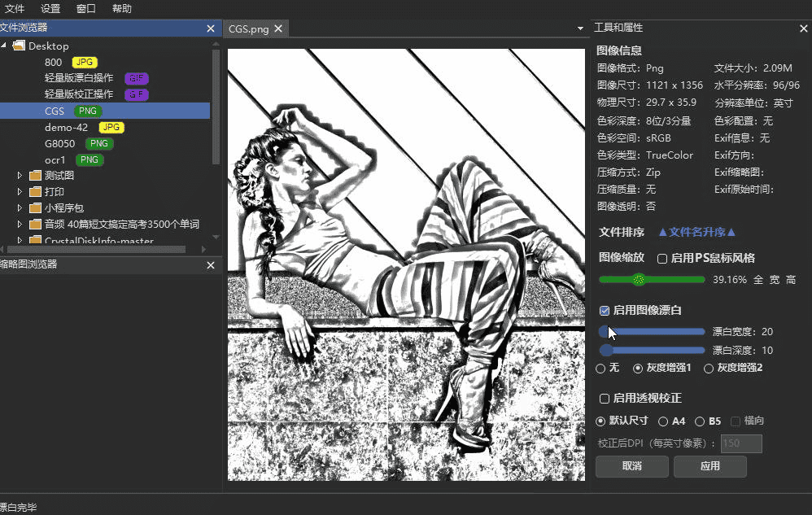Close the 文件浏览器 panel
812x515 pixels.
tap(211, 28)
